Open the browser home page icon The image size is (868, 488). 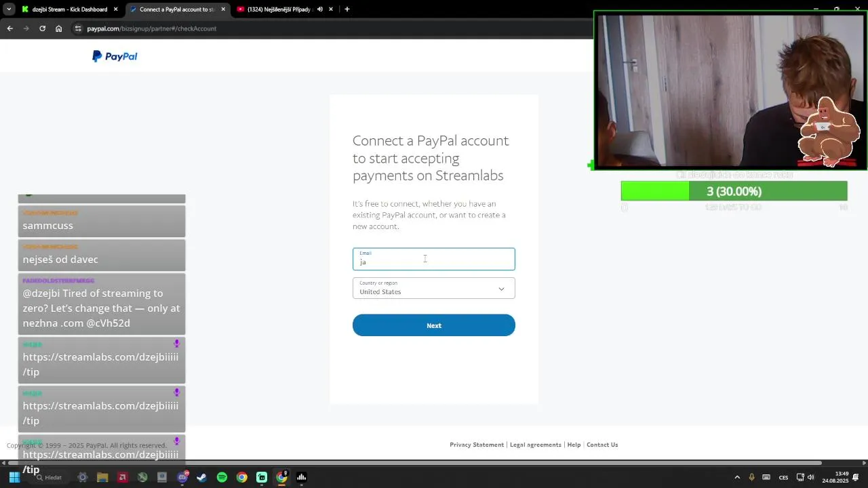click(x=59, y=28)
